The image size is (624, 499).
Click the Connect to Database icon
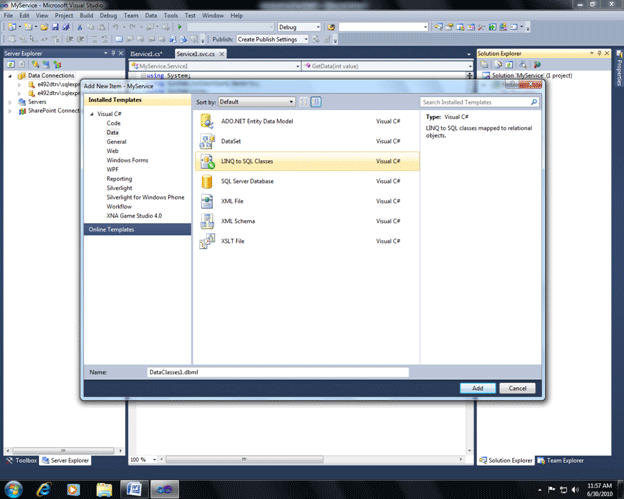pos(36,64)
